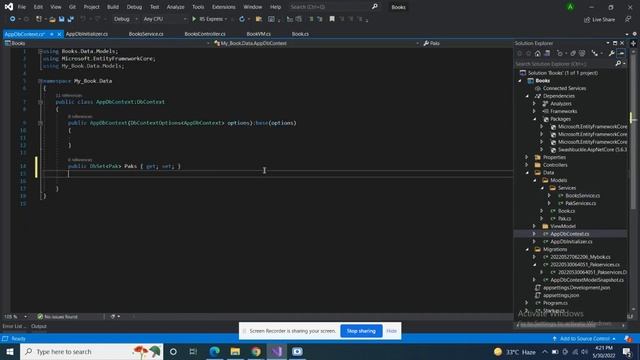Click the Hot Reload refresh icon

click(x=242, y=19)
